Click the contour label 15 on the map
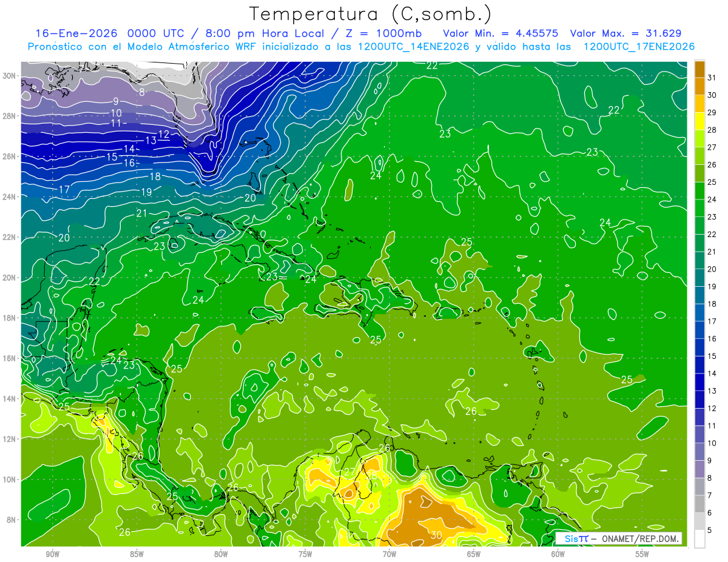728x562 pixels. point(112,157)
